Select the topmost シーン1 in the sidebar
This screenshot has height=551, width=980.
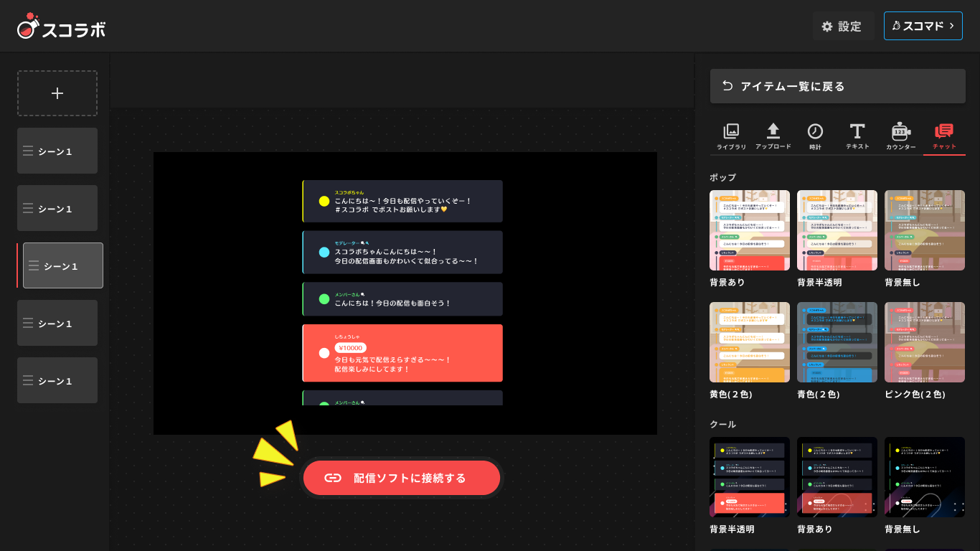(57, 151)
